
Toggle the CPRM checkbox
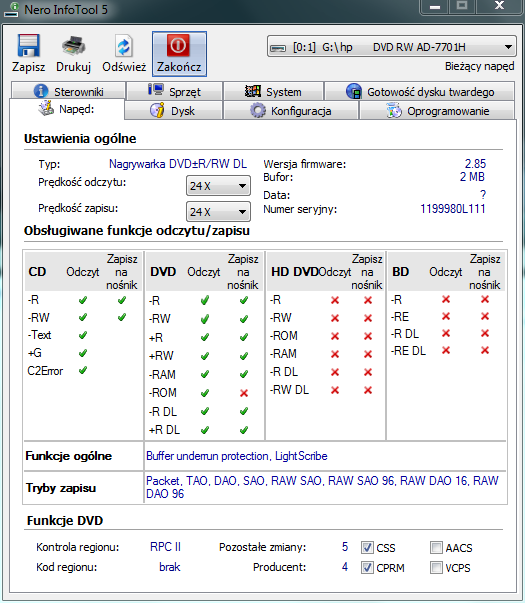[367, 567]
